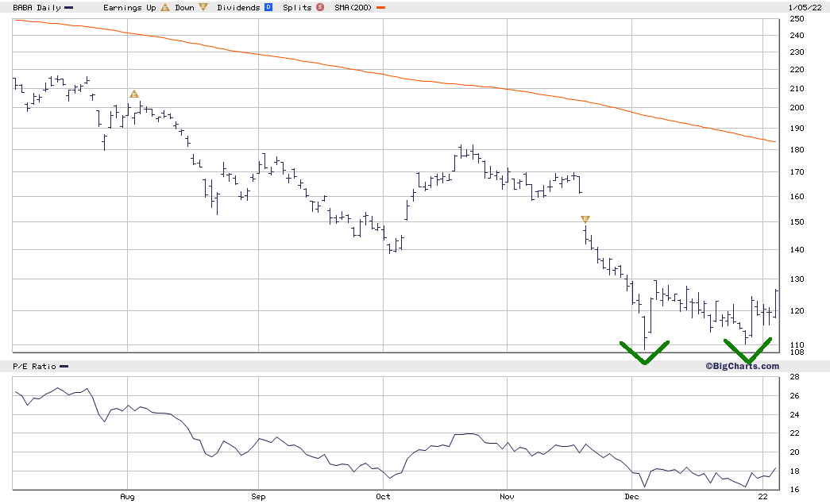This screenshot has height=504, width=830.
Task: Select the earnings up marker near August
Action: tap(134, 94)
